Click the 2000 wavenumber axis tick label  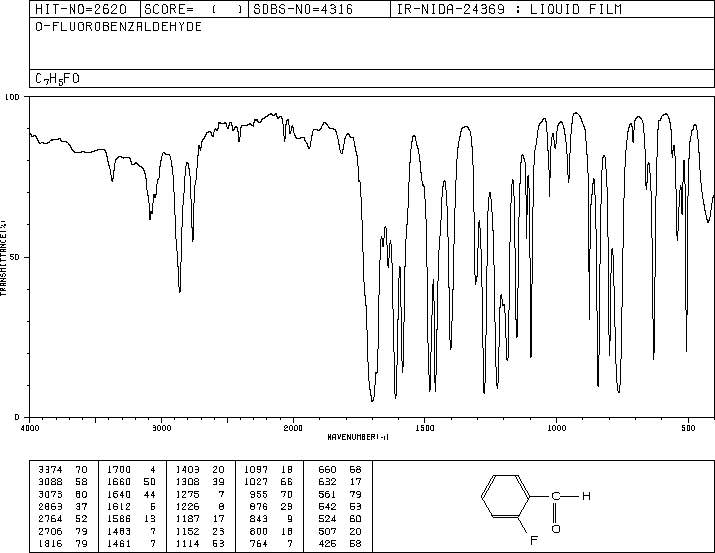[293, 428]
